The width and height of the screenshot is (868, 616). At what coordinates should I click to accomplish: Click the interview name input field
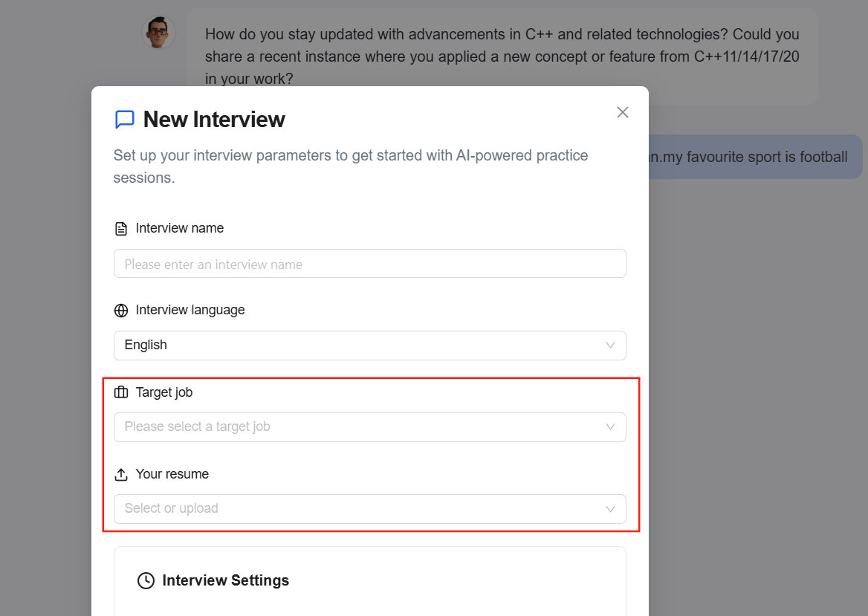pos(369,264)
